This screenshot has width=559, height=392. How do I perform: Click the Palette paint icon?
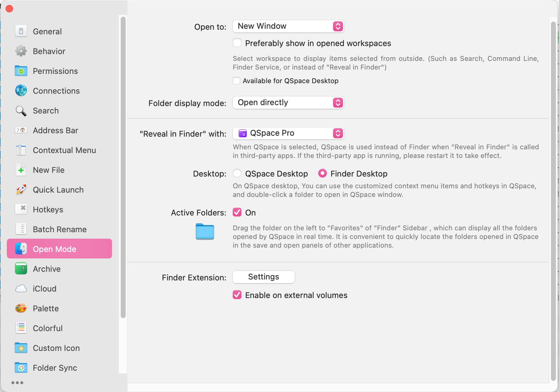tap(21, 309)
